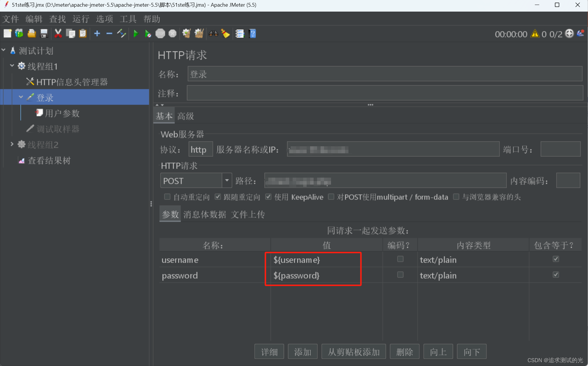This screenshot has height=366, width=588.
Task: Switch to the 高级 tab
Action: pyautogui.click(x=186, y=116)
